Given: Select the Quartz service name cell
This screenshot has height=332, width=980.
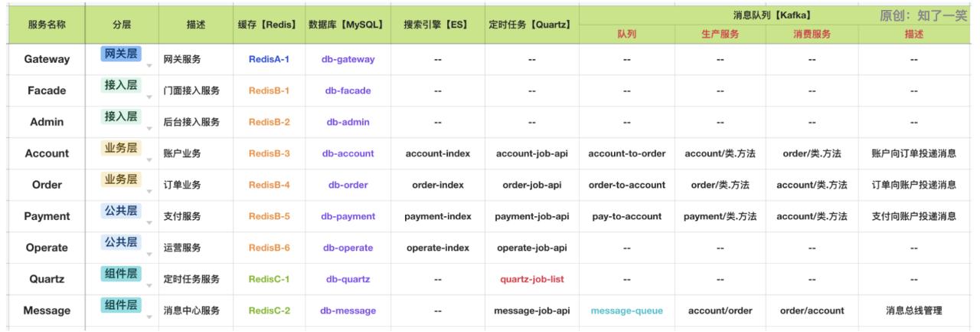Looking at the screenshot, I should tap(47, 279).
